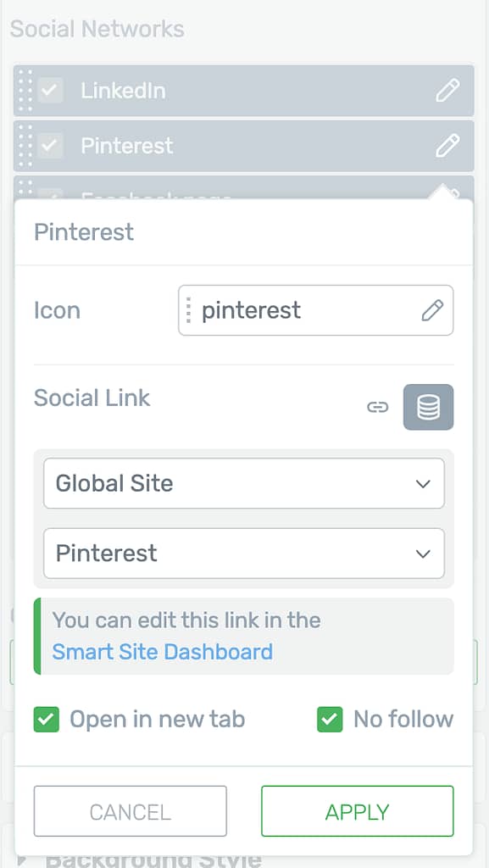Open the Pinterest link dropdown

tap(244, 553)
